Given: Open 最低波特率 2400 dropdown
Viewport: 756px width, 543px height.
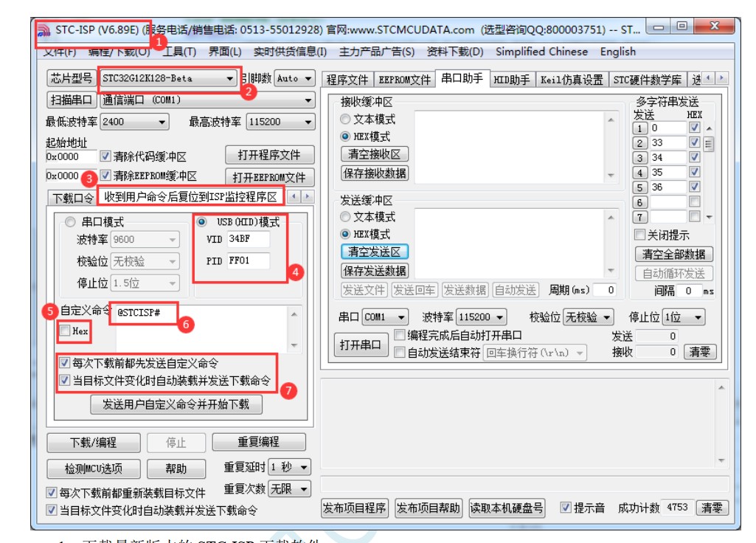Looking at the screenshot, I should pyautogui.click(x=134, y=122).
